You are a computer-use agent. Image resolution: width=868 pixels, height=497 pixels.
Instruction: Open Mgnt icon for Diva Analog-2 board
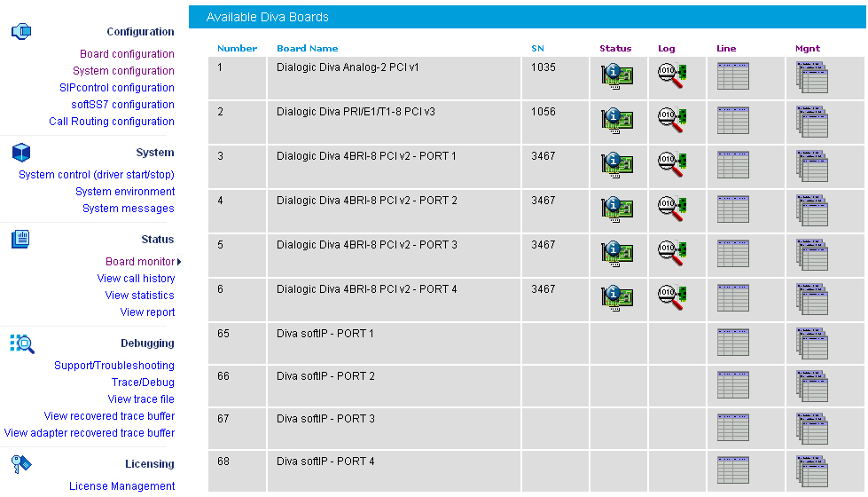pos(811,78)
